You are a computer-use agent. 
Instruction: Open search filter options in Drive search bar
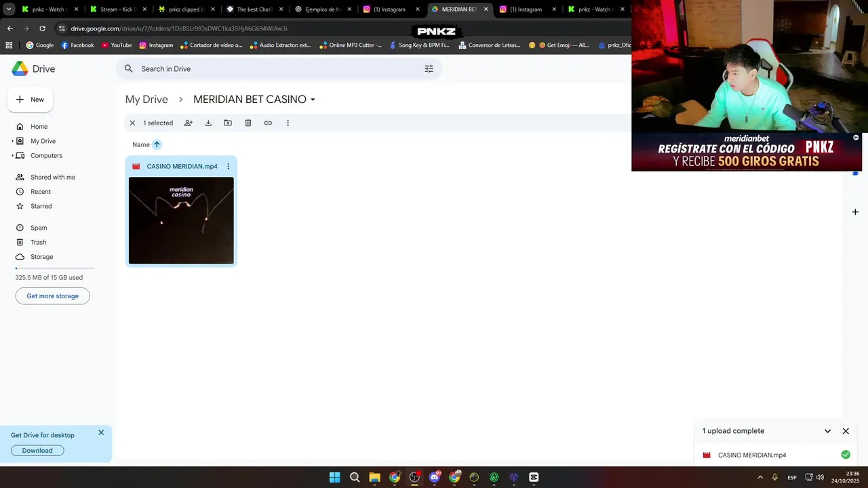pos(429,68)
